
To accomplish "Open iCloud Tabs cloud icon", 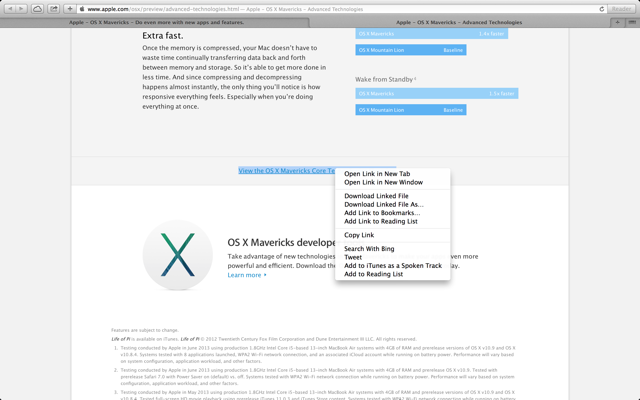I will click(37, 9).
